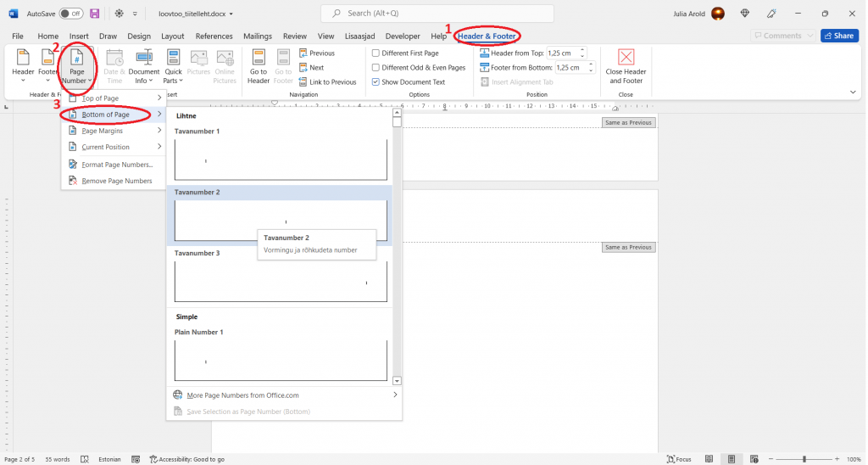This screenshot has height=465, width=868.
Task: Choose Plain Number 1 style
Action: coord(280,356)
